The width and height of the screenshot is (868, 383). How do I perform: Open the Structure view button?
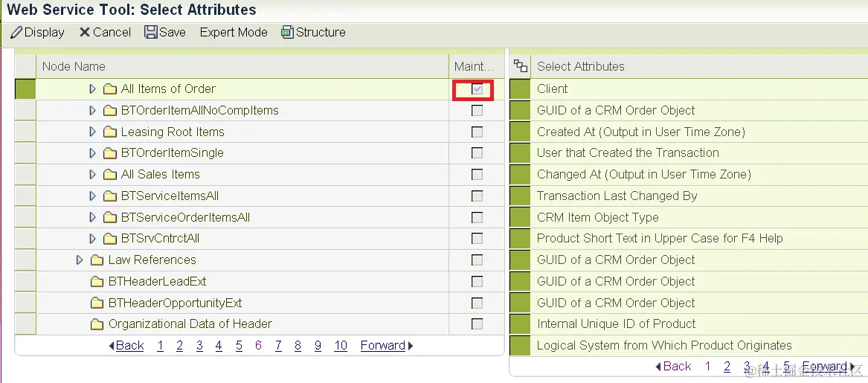click(x=313, y=32)
